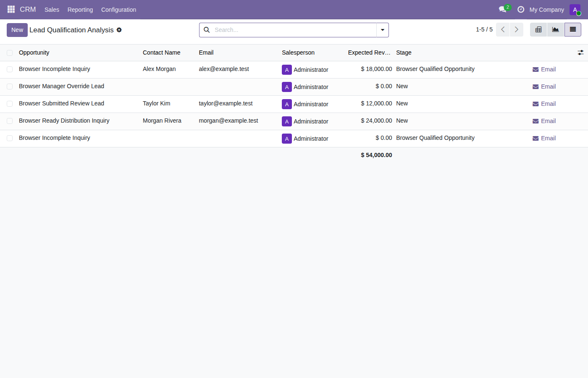Select the Browser Manager Override Lead checkbox
The width and height of the screenshot is (588, 378).
(x=10, y=87)
